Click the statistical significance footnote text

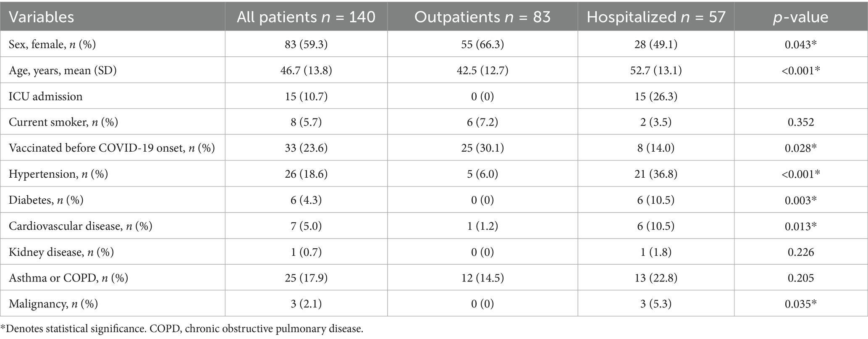tap(181, 328)
